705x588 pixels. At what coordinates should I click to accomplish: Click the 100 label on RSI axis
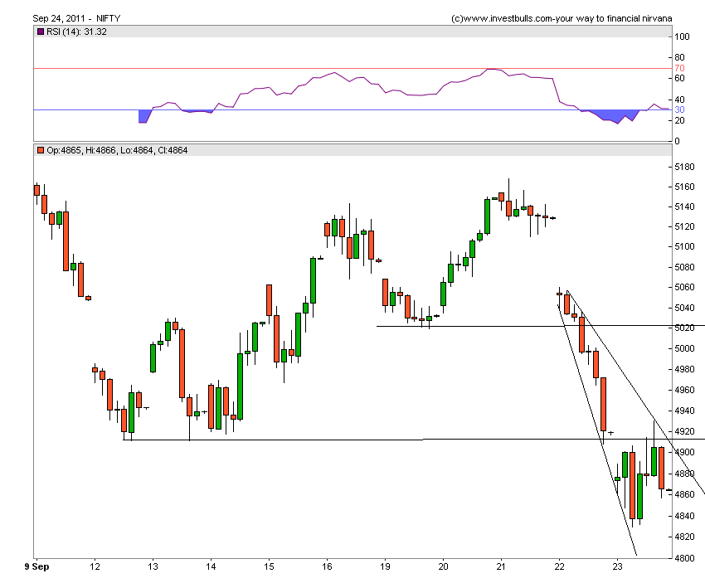pyautogui.click(x=682, y=37)
